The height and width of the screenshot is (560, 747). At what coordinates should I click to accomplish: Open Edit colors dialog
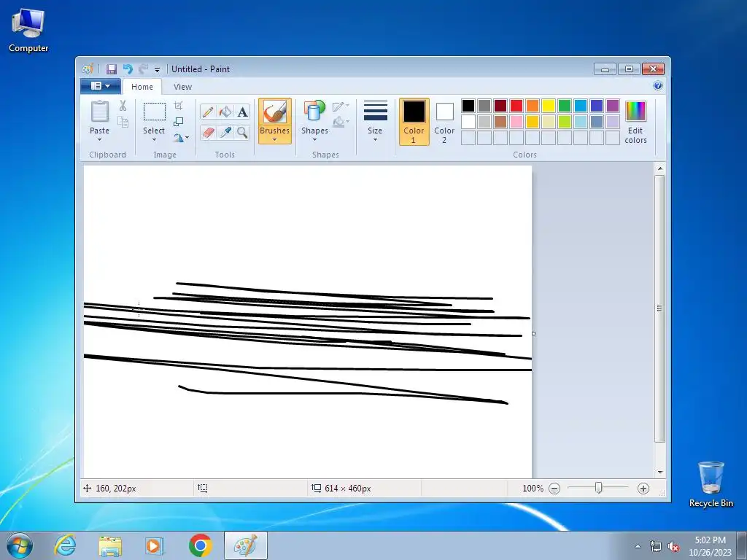point(635,122)
